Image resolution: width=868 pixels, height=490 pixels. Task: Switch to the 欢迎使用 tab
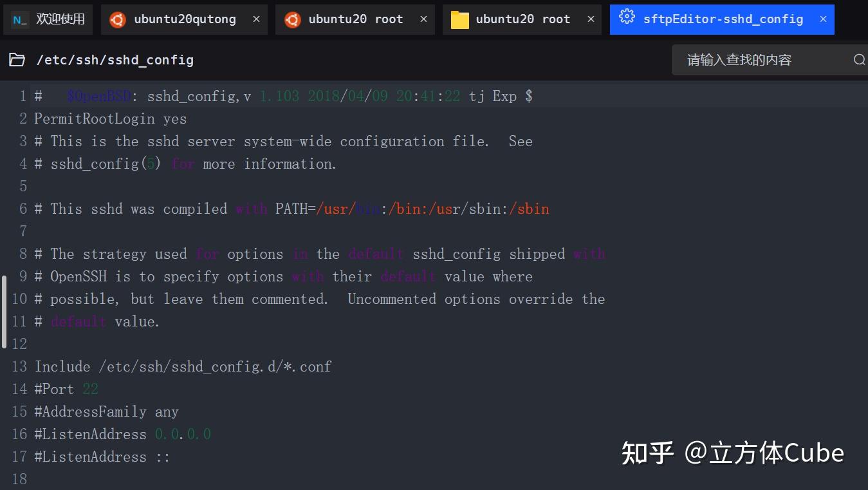tap(60, 19)
